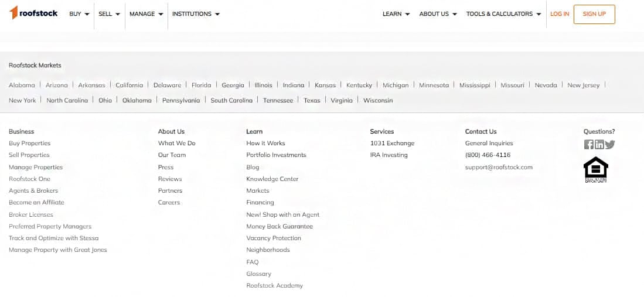Open the Broker Licenses link
This screenshot has height=297, width=644.
(31, 214)
